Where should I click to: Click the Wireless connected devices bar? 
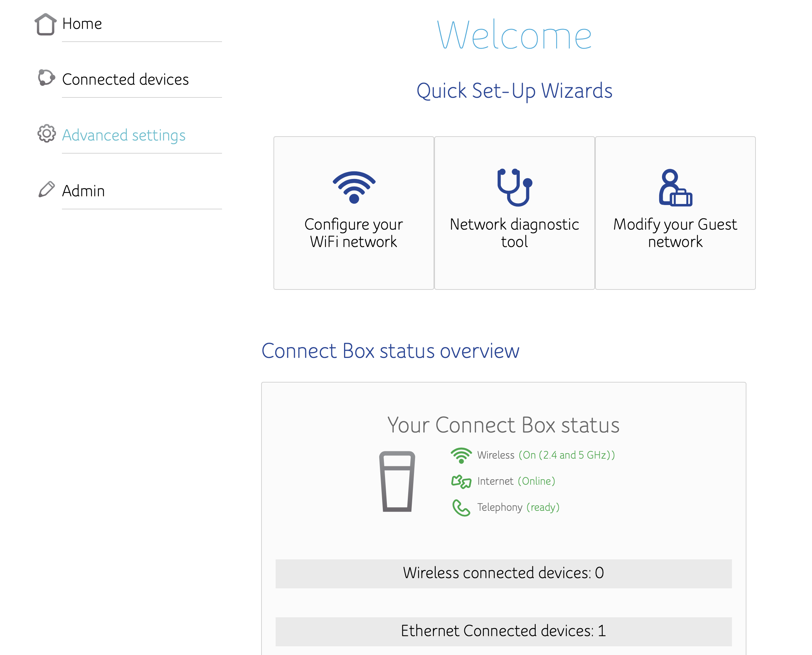[503, 573]
